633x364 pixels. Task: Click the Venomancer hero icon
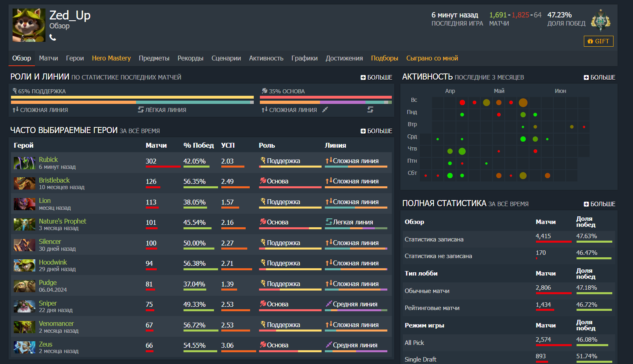25,327
